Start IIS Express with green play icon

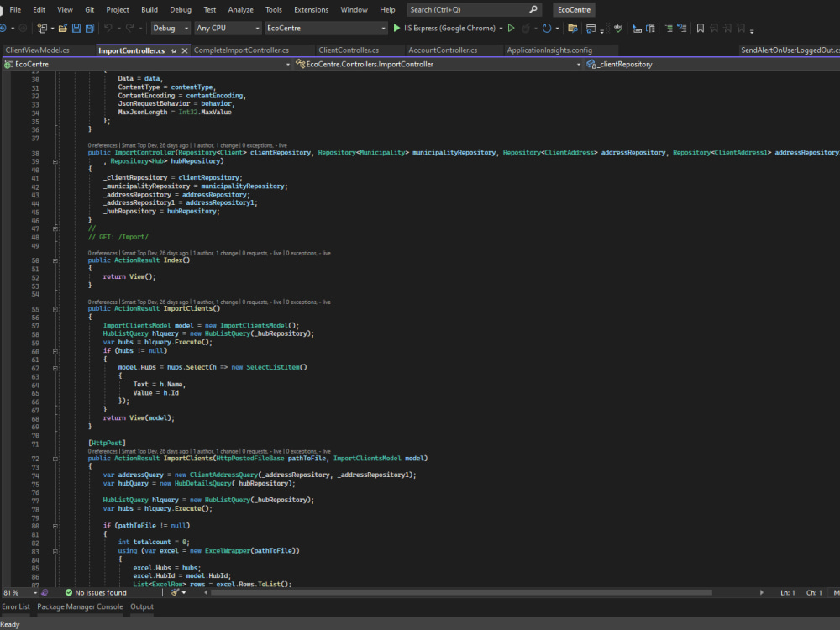click(396, 28)
